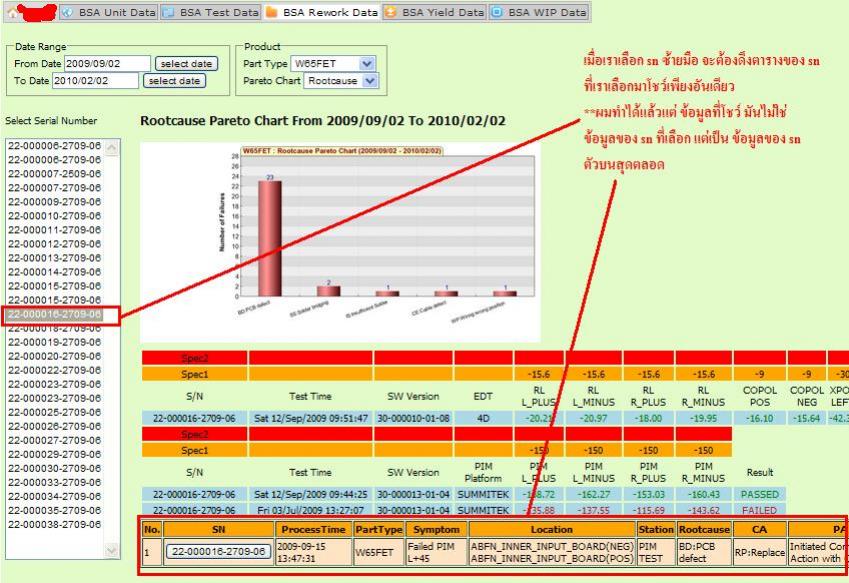This screenshot has height=583, width=849.
Task: Click select date button for To Date
Action: [174, 81]
